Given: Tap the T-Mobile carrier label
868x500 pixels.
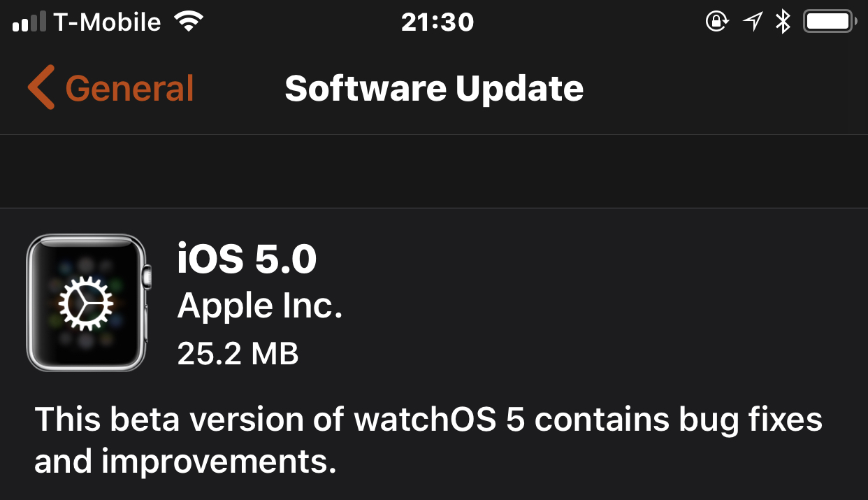Looking at the screenshot, I should click(x=107, y=22).
